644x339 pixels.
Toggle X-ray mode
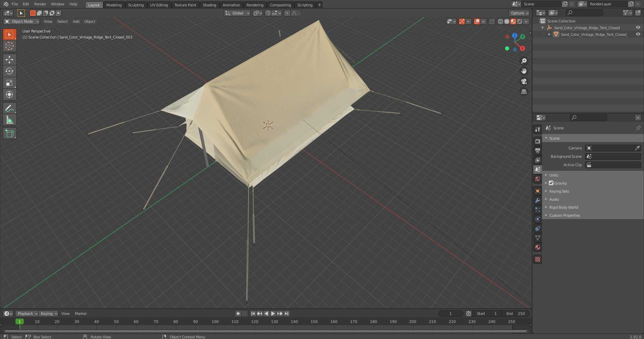click(492, 21)
